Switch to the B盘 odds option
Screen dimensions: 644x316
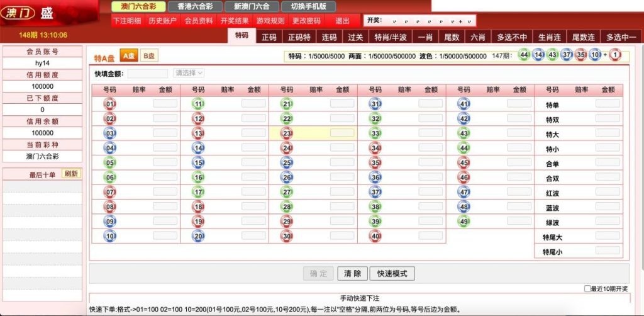coord(149,56)
